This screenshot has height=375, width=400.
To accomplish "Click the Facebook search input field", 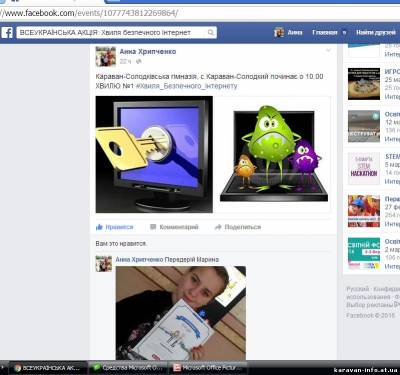I will point(112,32).
